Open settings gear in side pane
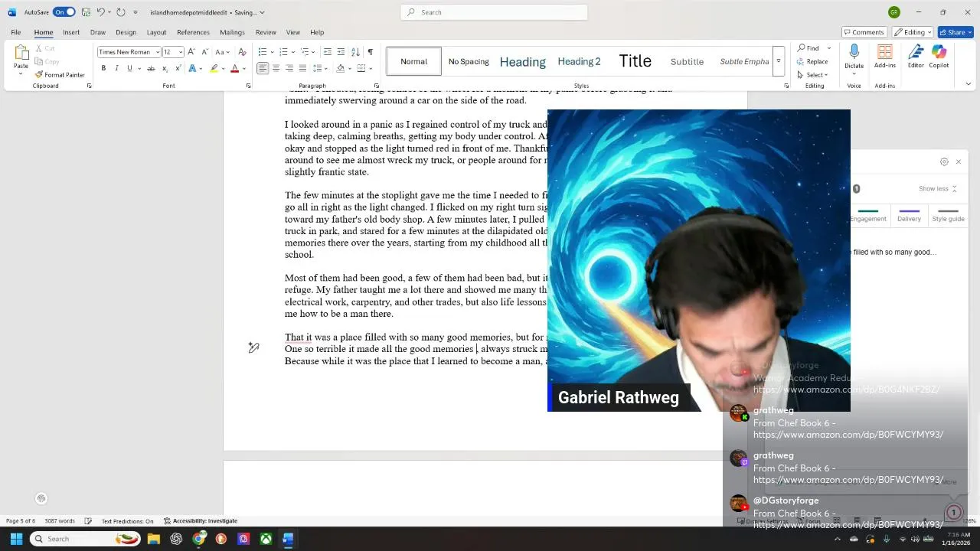The width and height of the screenshot is (980, 551). [x=944, y=161]
